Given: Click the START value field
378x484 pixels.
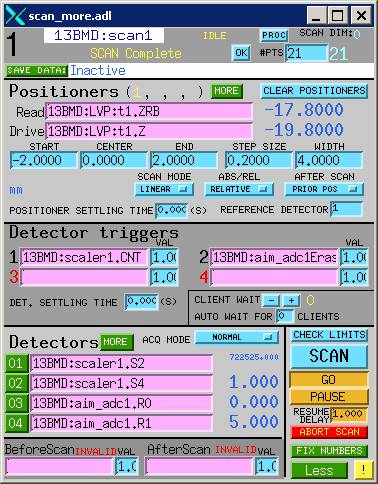Looking at the screenshot, I should tap(43, 161).
